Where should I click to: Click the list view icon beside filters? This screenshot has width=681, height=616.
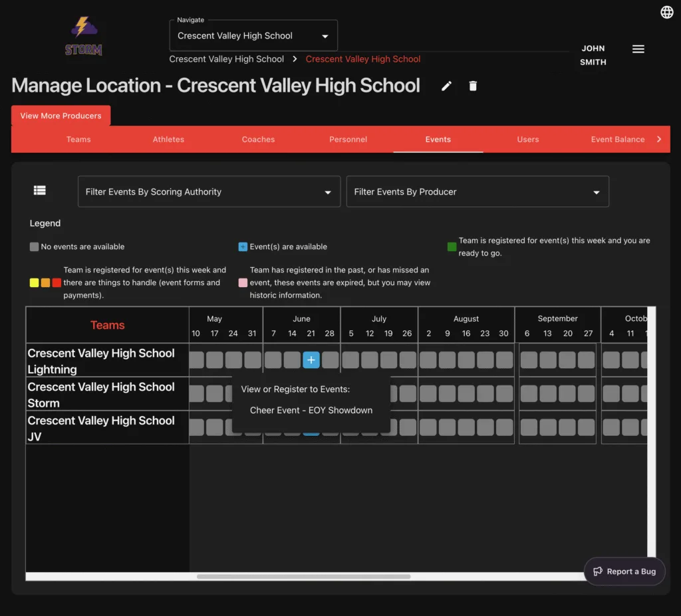click(40, 191)
